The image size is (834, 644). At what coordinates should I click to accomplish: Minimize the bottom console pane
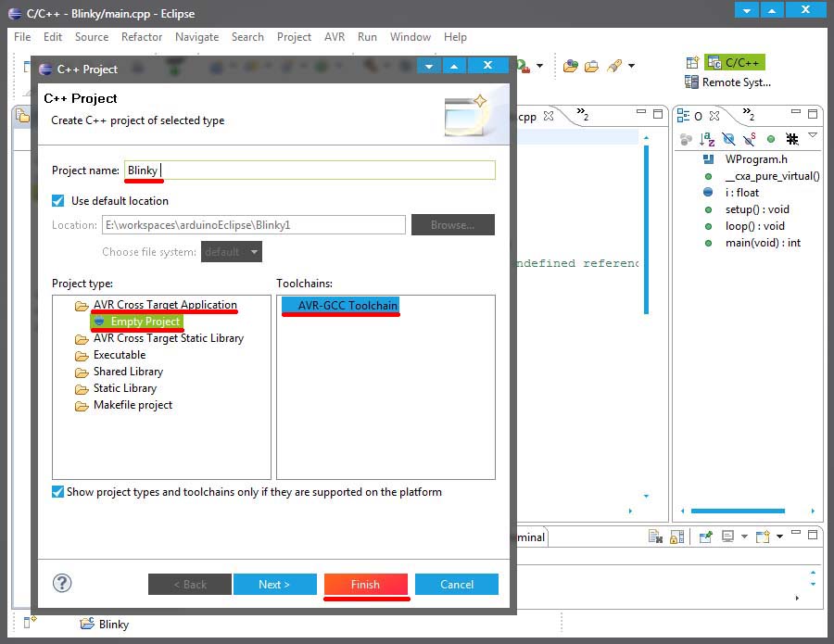(x=796, y=532)
